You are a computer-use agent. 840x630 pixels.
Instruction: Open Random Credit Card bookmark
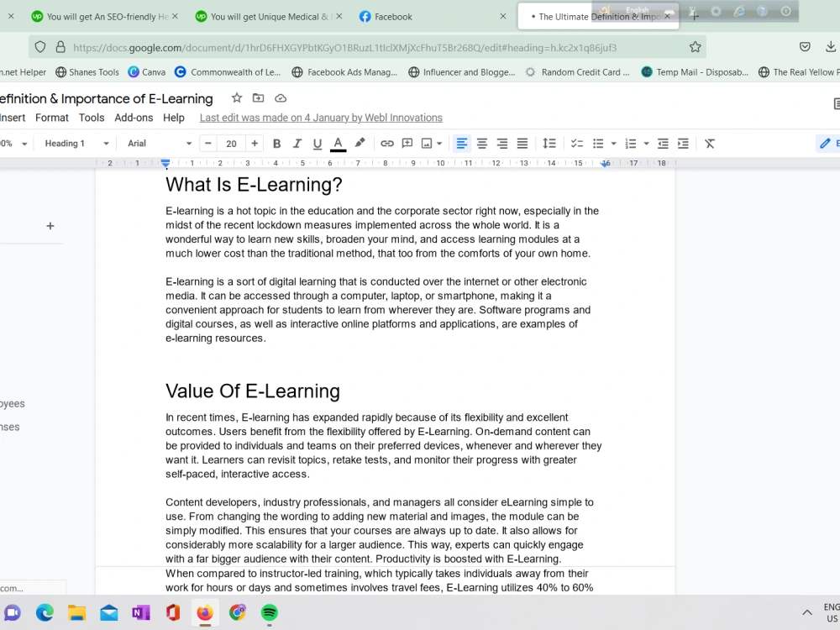[x=578, y=71]
